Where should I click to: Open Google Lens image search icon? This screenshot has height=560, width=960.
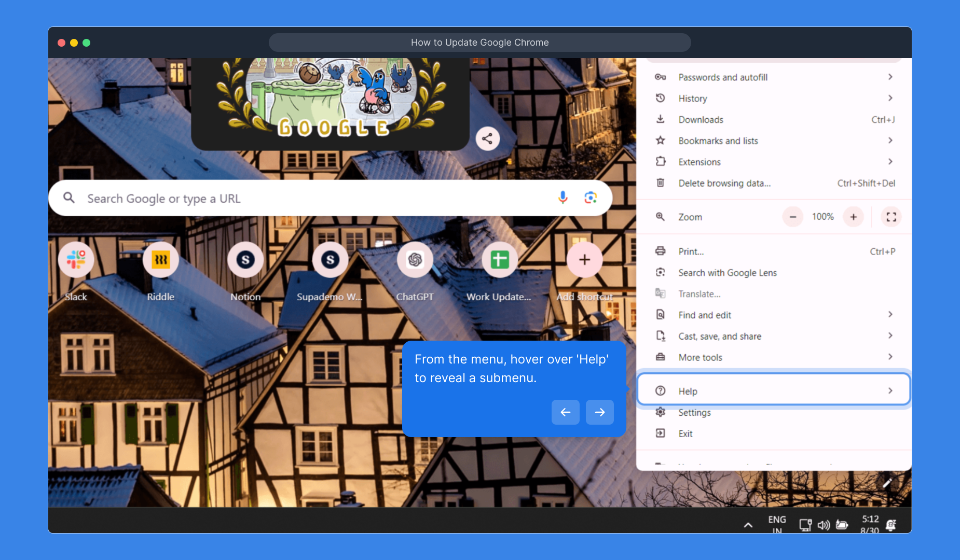591,198
